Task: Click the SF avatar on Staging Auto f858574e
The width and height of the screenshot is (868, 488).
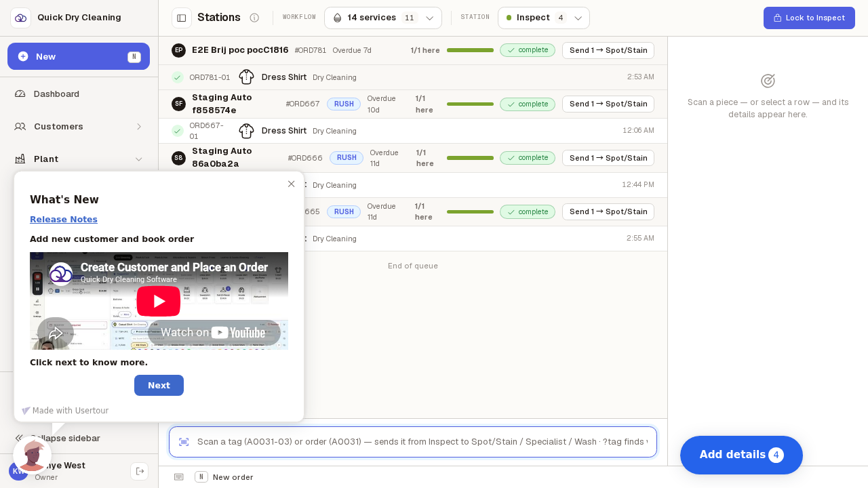Action: (x=178, y=104)
